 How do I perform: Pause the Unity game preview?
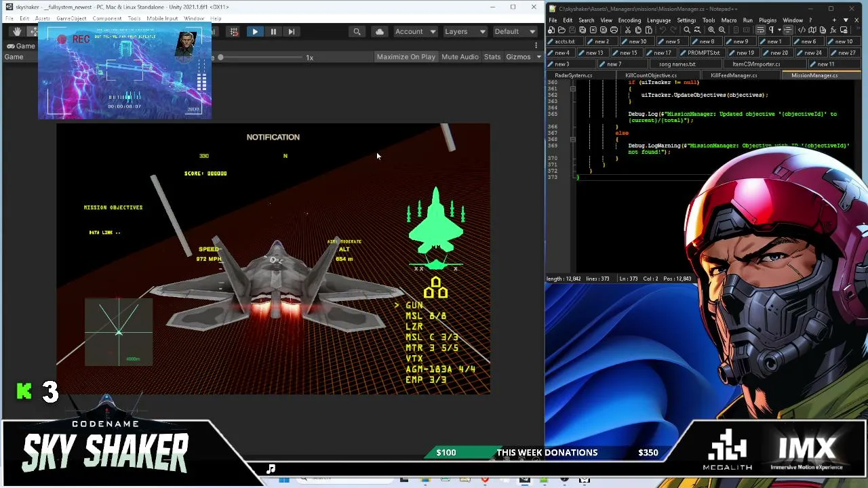[273, 31]
